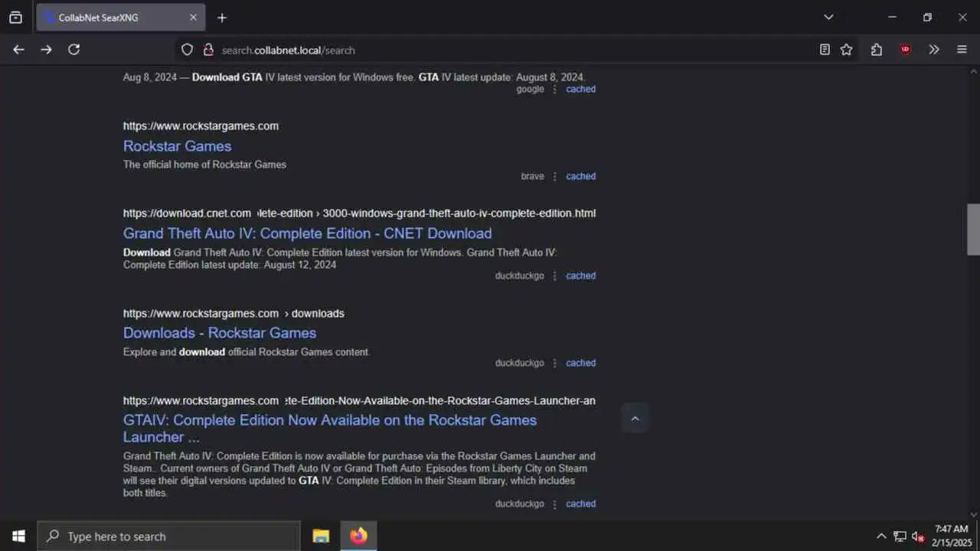Screen dimensions: 980x551
Task: Open Downloads - Rockstar Games link
Action: (220, 333)
